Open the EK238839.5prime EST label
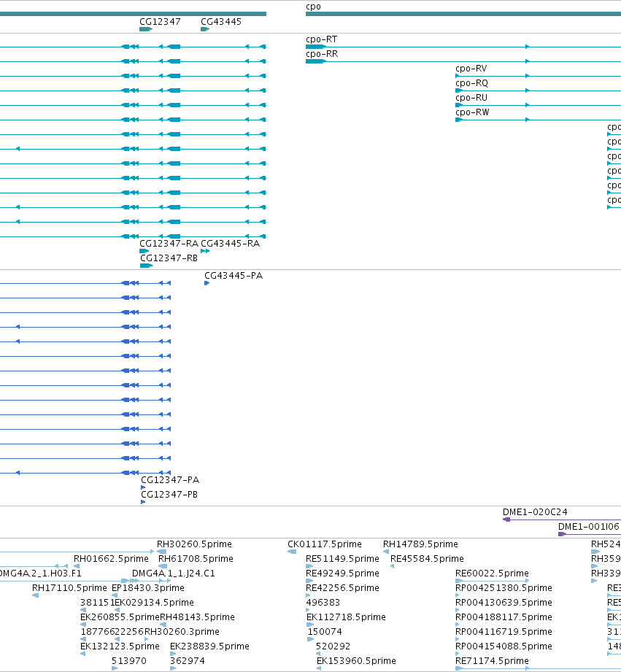 coord(209,646)
